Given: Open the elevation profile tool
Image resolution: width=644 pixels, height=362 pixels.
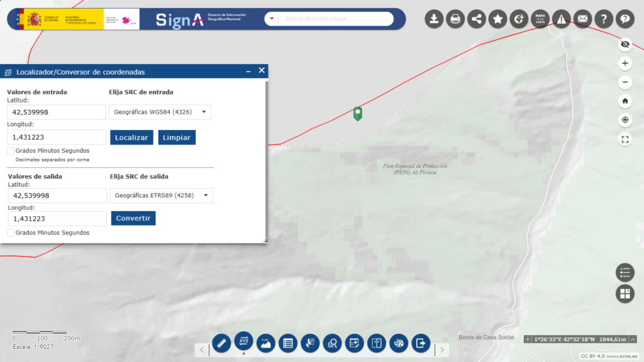Looking at the screenshot, I should tap(265, 343).
